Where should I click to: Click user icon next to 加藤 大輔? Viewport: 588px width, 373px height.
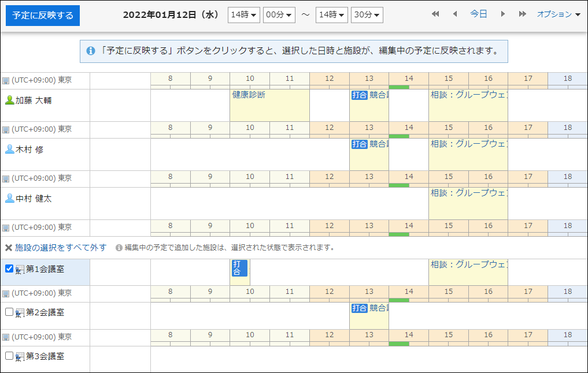(x=10, y=100)
